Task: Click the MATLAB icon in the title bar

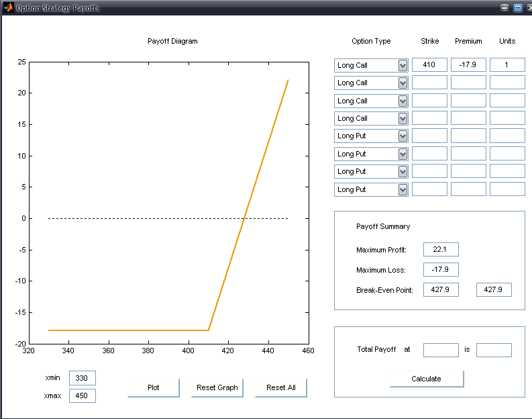Action: 9,7
